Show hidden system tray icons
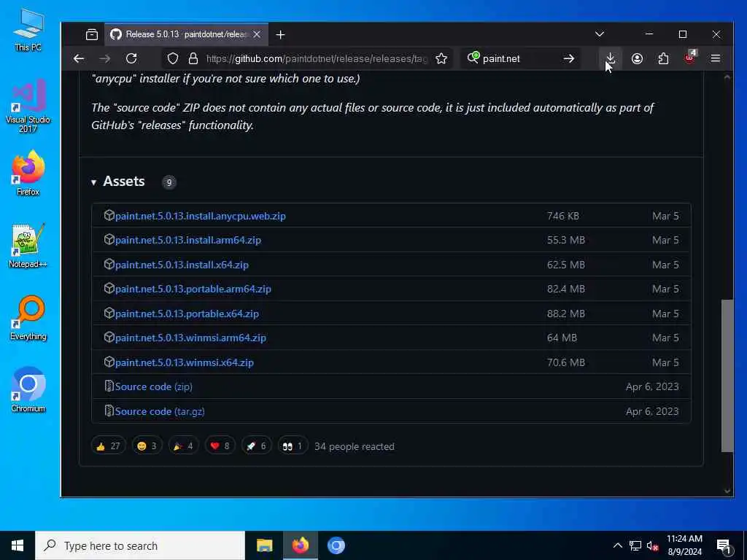The image size is (747, 560). coord(617,545)
